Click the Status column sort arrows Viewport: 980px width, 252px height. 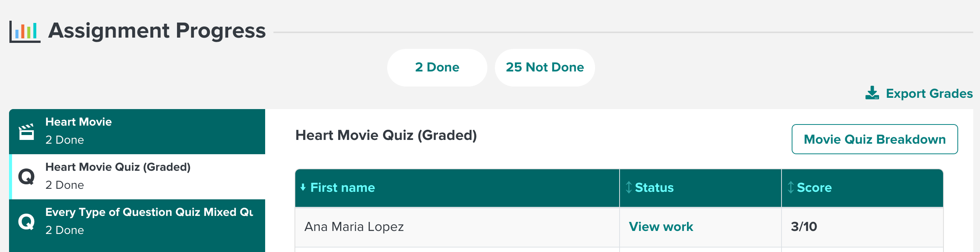630,187
